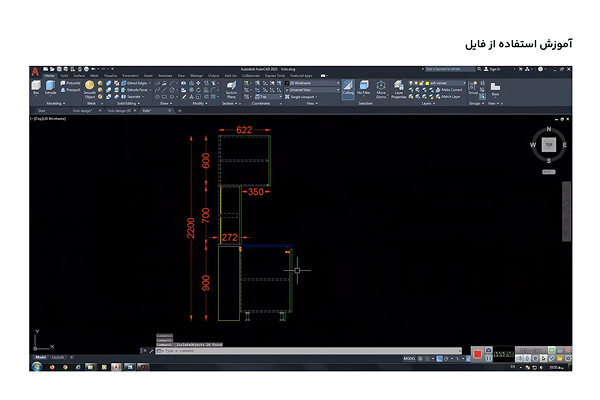600x400 pixels.
Task: Choose the Polysolid tool
Action: point(70,83)
